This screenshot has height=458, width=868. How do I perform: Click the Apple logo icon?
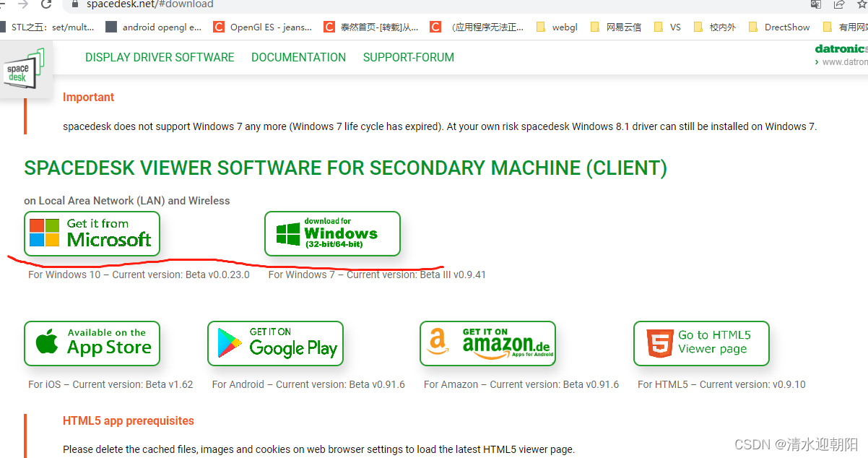coord(47,342)
